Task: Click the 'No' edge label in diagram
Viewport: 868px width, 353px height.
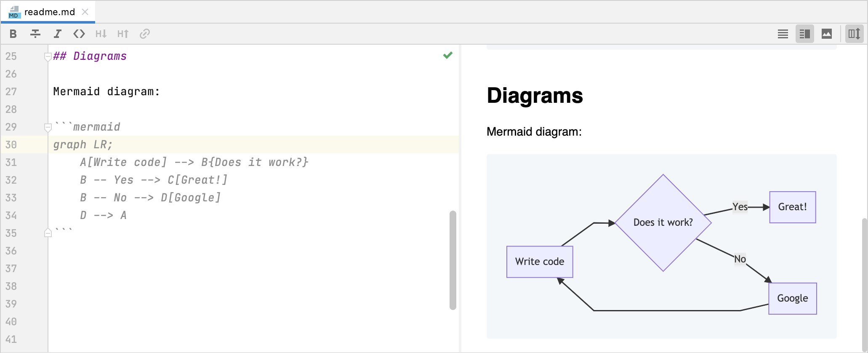Action: (740, 259)
